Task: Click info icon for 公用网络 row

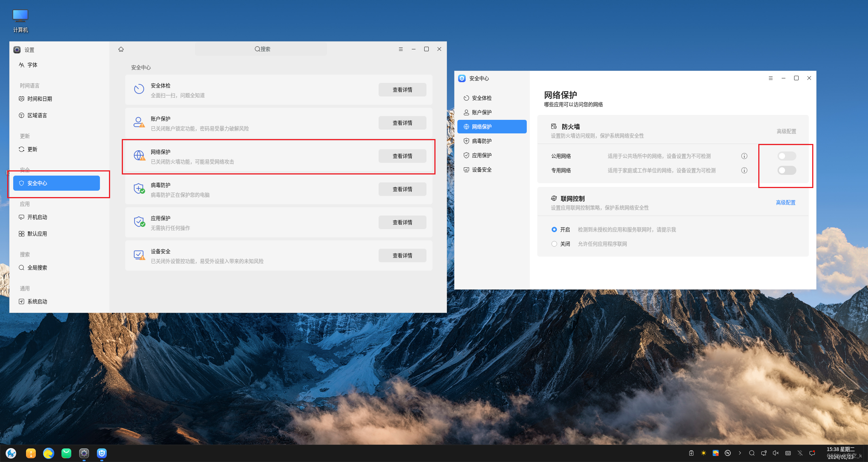Action: coord(744,156)
